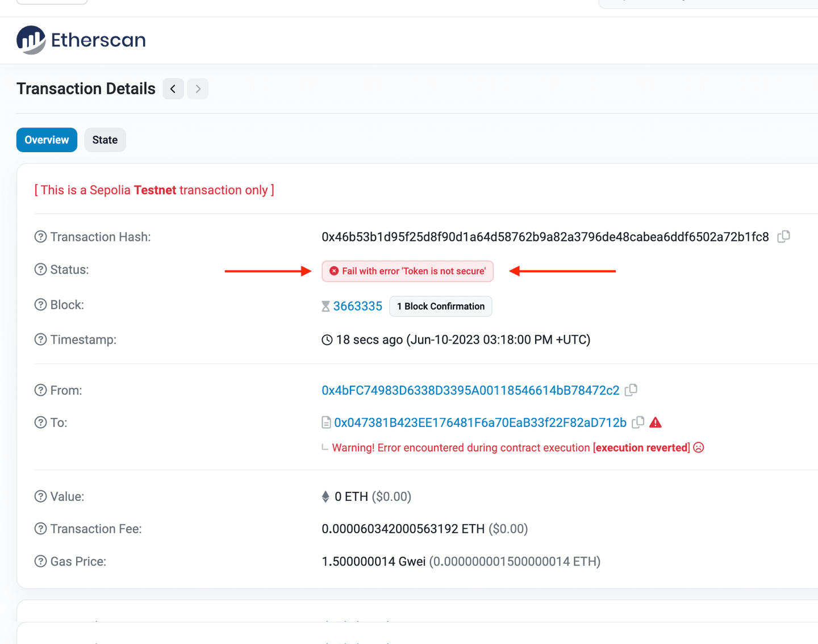
Task: Open block 3663335 link
Action: coord(357,306)
